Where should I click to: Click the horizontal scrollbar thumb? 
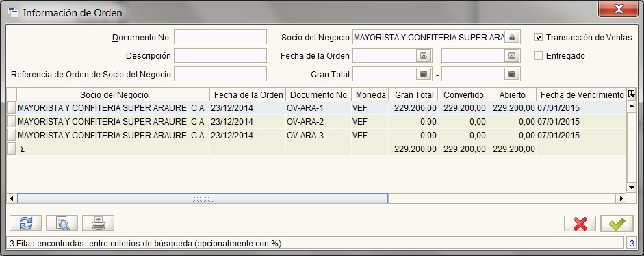pos(203,199)
